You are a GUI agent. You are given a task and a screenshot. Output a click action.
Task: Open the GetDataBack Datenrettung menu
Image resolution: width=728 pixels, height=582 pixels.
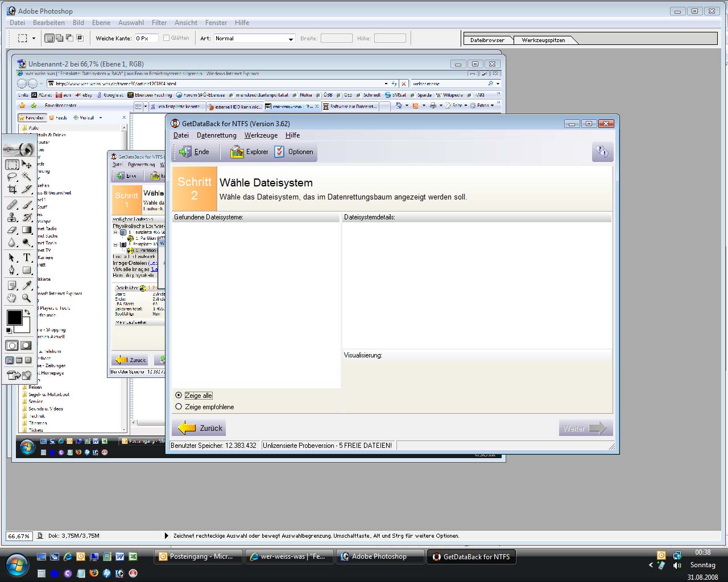click(x=217, y=135)
